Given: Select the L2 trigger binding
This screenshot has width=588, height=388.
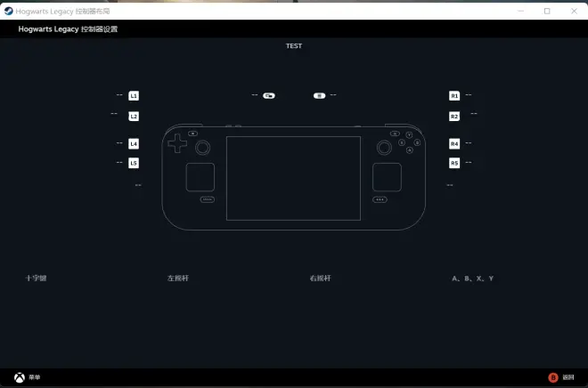Looking at the screenshot, I should 134,117.
